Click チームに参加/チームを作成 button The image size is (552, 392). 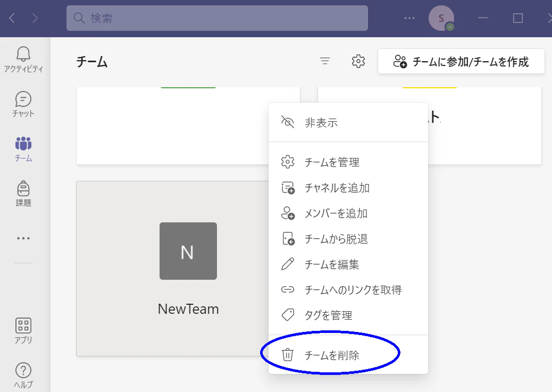pos(461,61)
